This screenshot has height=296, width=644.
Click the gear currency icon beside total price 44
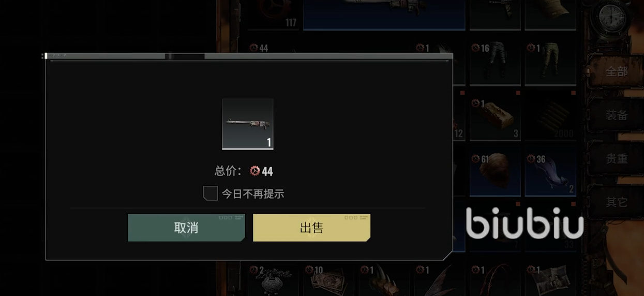(x=254, y=171)
